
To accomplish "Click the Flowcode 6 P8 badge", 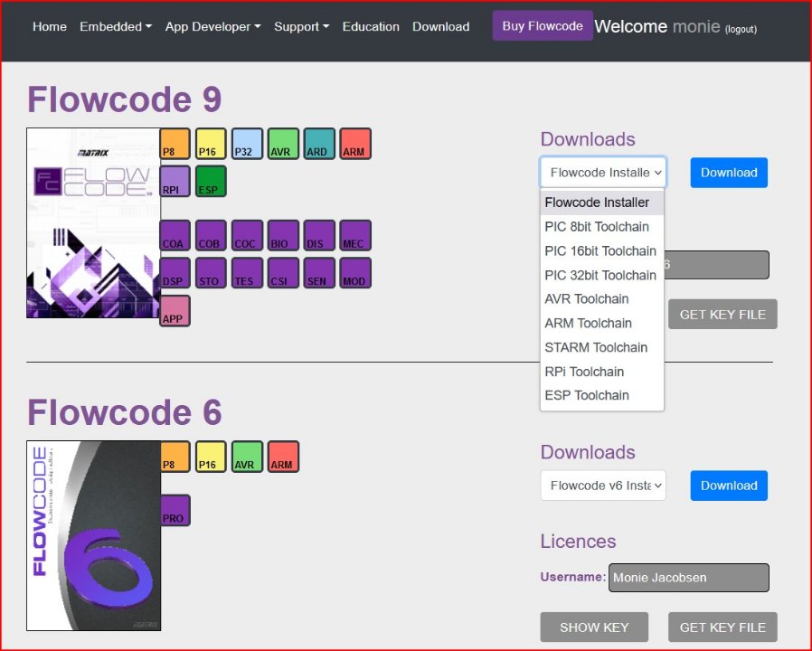I will tap(175, 457).
